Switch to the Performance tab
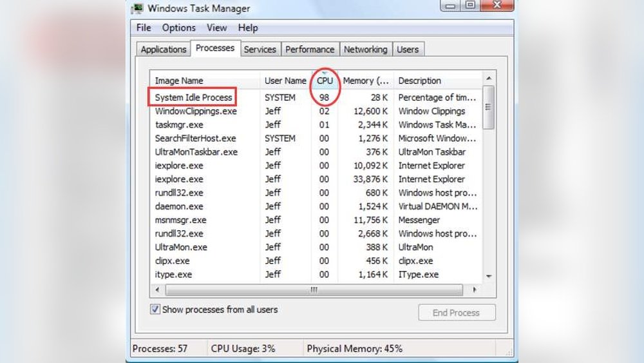Viewport: 644px width, 363px height. coord(310,50)
